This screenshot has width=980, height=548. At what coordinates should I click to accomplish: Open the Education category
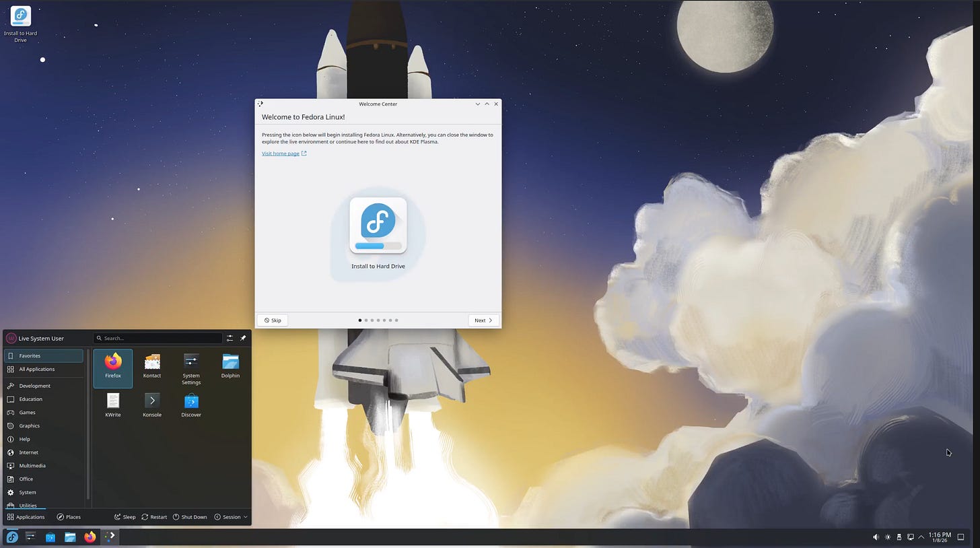[x=44, y=399]
